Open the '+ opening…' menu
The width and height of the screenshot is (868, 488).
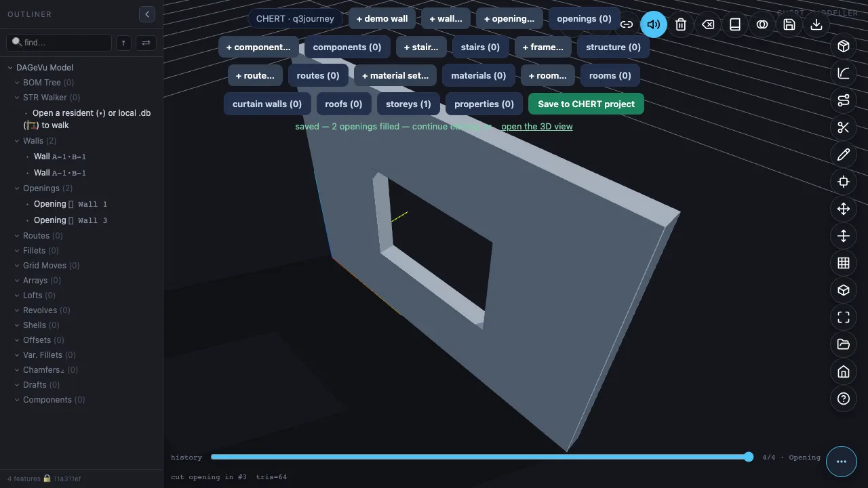click(509, 19)
